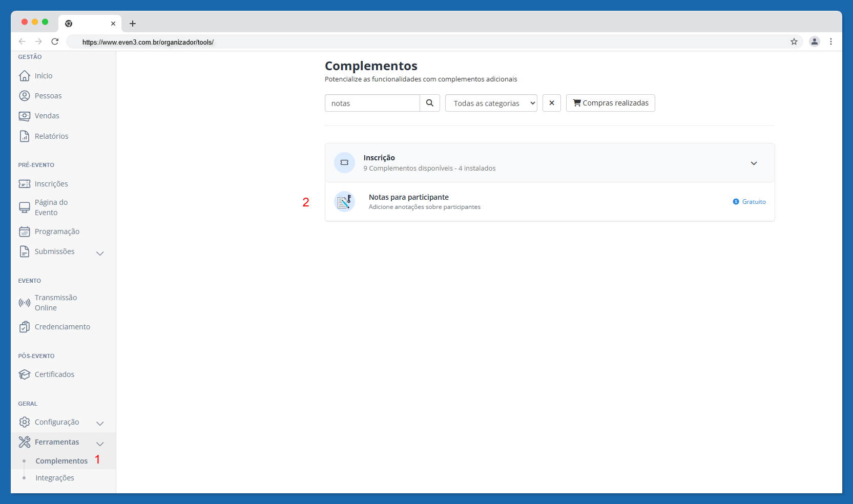Click the Transmissão Online broadcast icon
This screenshot has height=504, width=853.
pos(24,303)
